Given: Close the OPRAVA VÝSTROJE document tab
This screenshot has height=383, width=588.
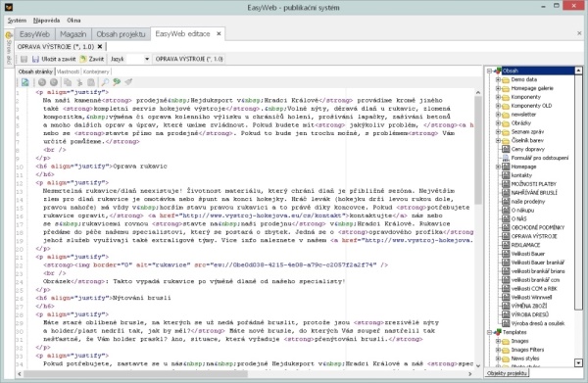Looking at the screenshot, I should 100,46.
